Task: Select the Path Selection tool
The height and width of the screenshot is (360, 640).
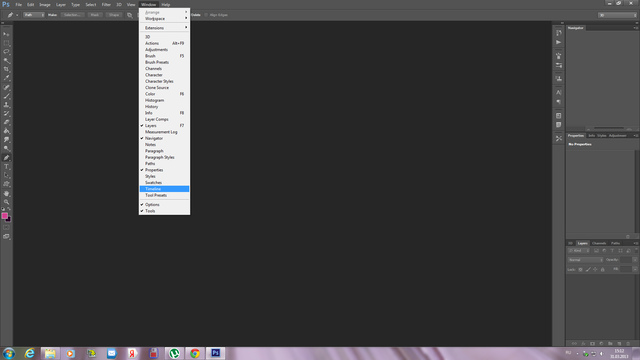Action: pos(6,175)
